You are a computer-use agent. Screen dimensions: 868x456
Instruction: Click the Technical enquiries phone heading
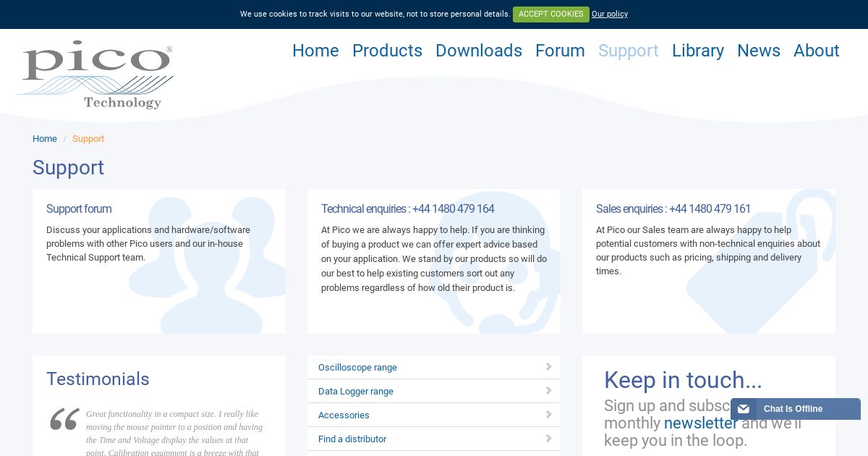pyautogui.click(x=408, y=208)
